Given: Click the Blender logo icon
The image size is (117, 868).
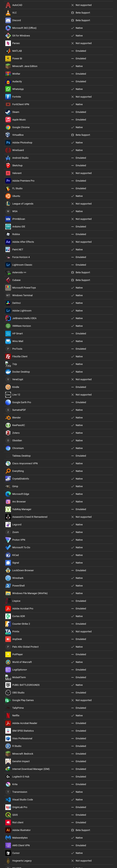Looking at the screenshot, I should pyautogui.click(x=8, y=418).
